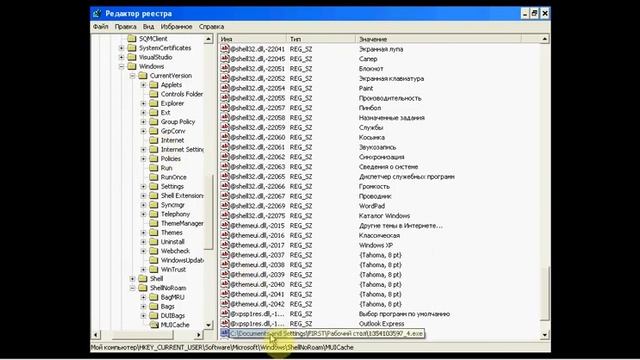
Task: Expand the Group Policy key
Action: 144,122
